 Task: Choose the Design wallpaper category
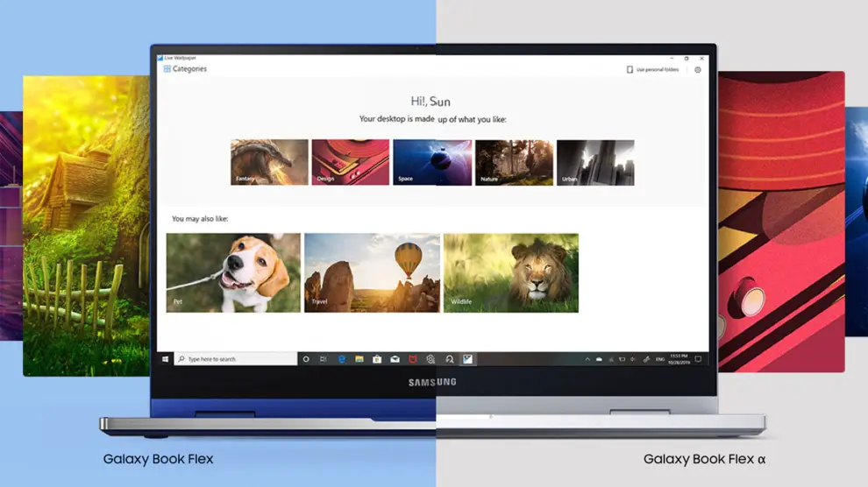pyautogui.click(x=350, y=163)
